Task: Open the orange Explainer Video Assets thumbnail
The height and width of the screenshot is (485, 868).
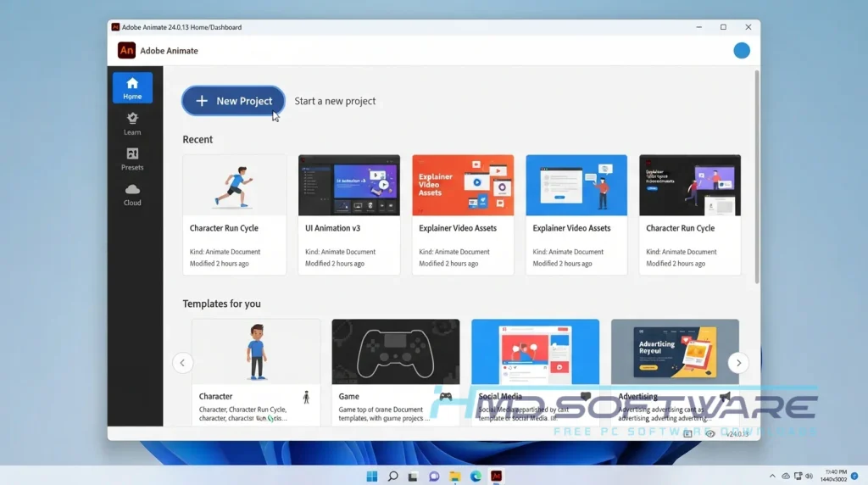Action: point(463,185)
